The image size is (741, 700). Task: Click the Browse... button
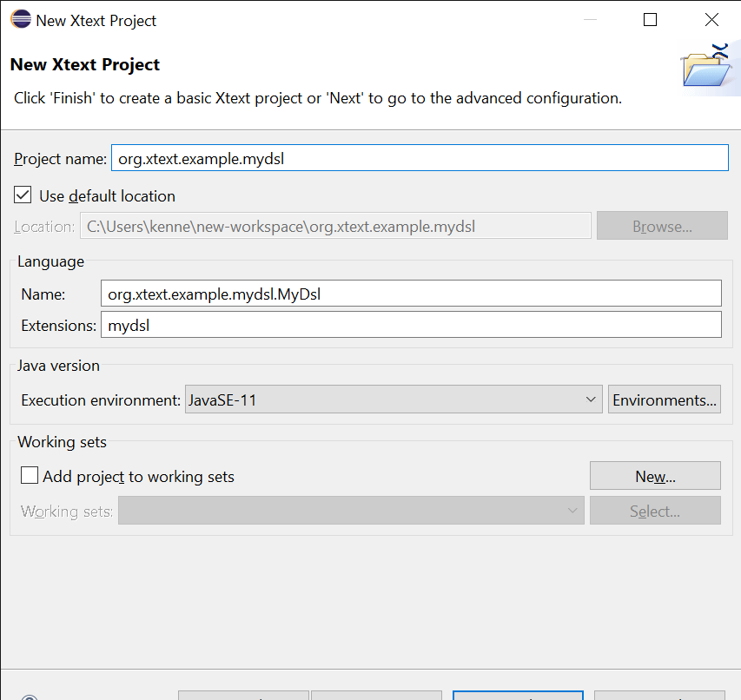tap(662, 226)
